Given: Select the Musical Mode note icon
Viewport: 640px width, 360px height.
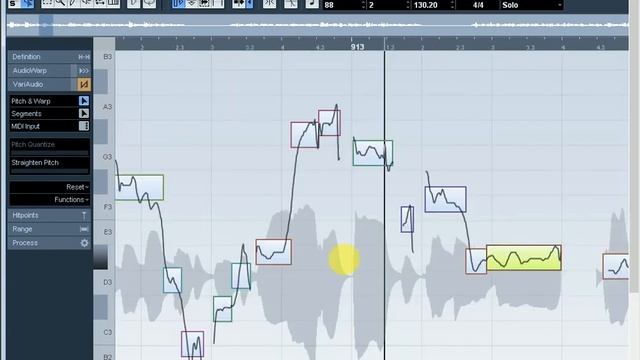Looking at the screenshot, I should coord(312,4).
